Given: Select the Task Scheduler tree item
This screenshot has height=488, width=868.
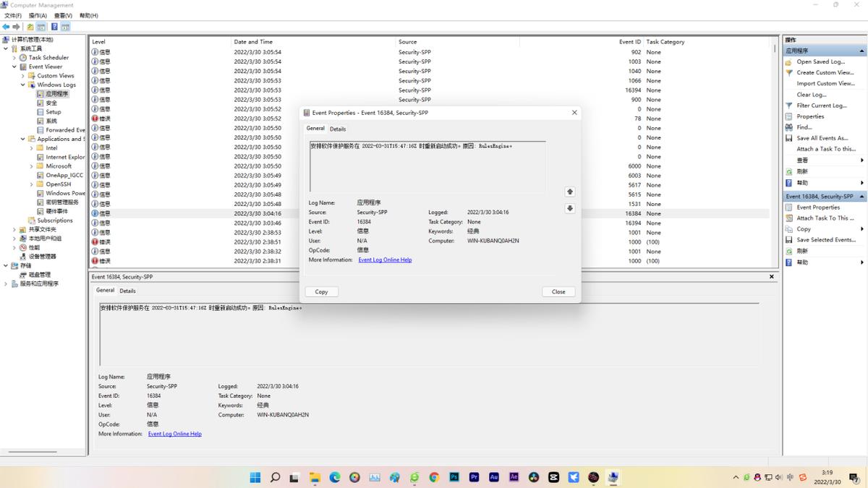Looking at the screenshot, I should (x=48, y=58).
